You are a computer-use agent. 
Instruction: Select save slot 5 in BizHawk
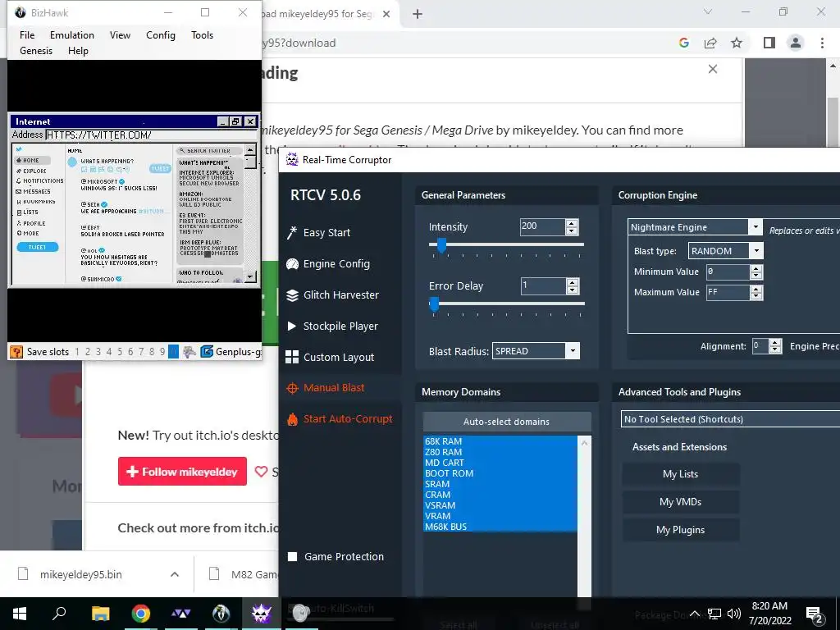point(120,352)
